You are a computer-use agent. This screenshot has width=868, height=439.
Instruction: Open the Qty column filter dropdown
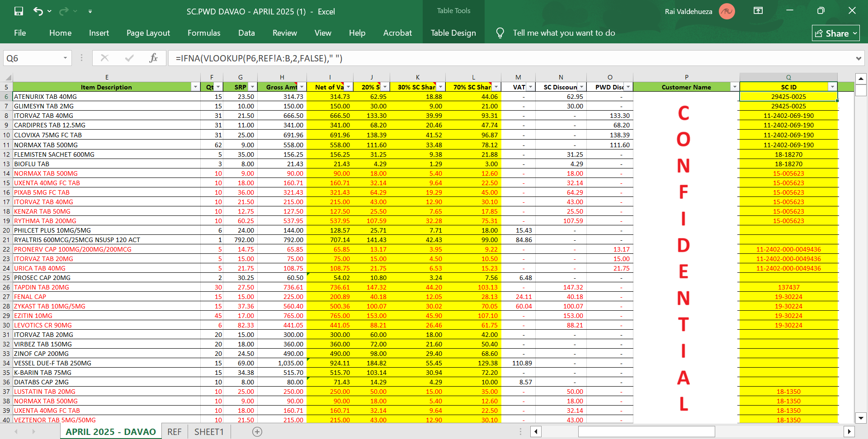[218, 87]
